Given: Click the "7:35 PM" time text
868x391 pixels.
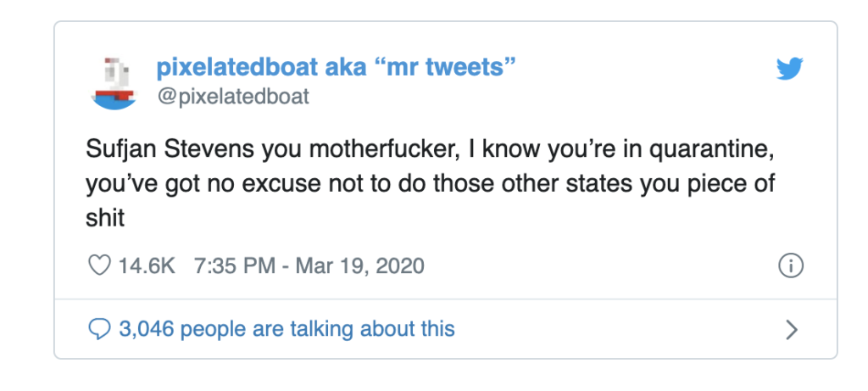Looking at the screenshot, I should point(235,265).
